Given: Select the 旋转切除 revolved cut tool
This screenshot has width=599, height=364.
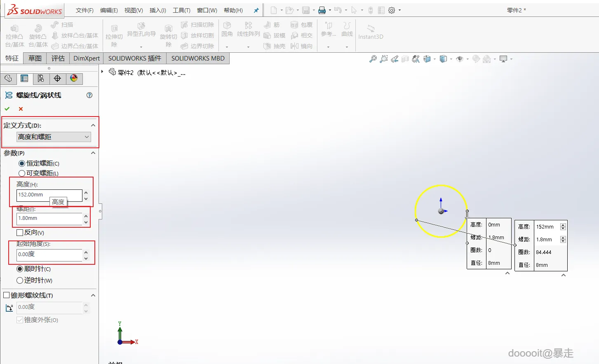Looking at the screenshot, I should pyautogui.click(x=169, y=36).
